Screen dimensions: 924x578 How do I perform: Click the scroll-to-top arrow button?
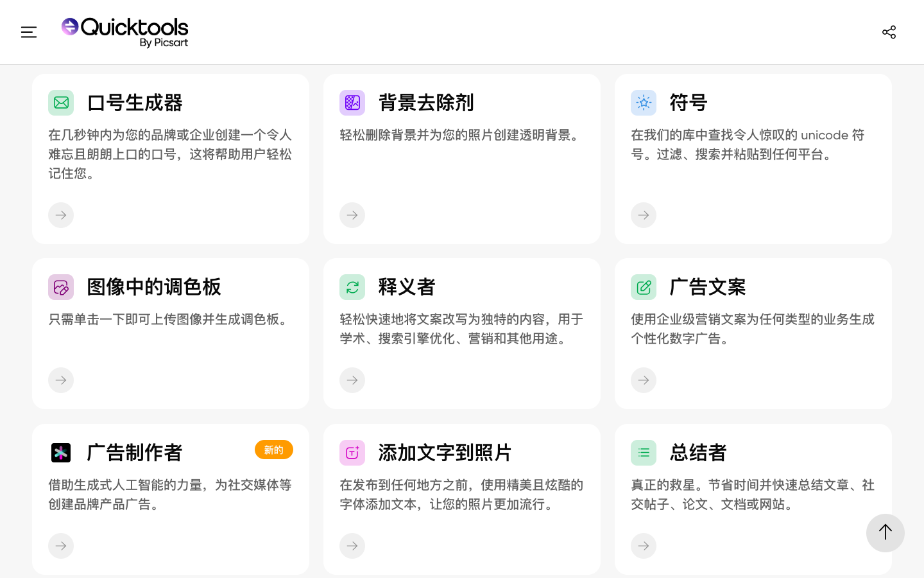click(886, 533)
